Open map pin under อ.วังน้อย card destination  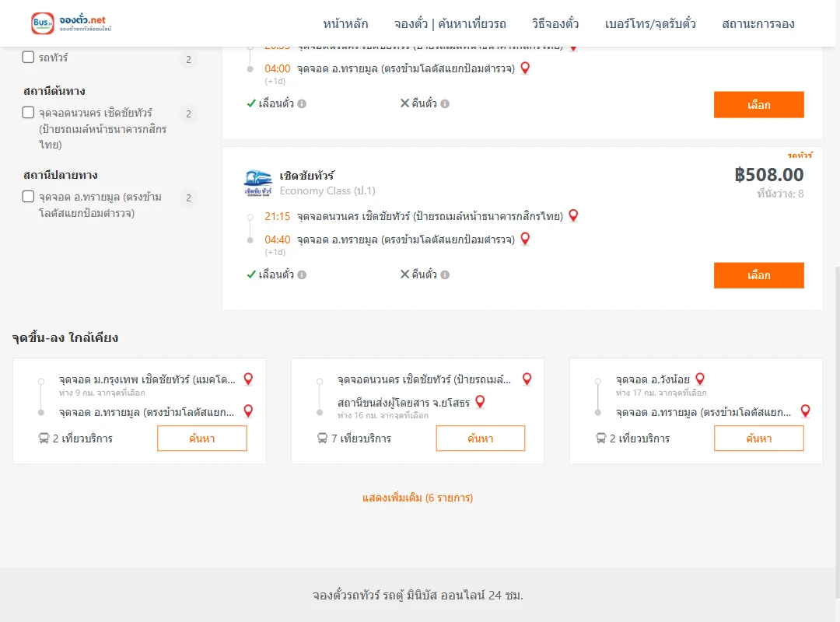point(805,411)
